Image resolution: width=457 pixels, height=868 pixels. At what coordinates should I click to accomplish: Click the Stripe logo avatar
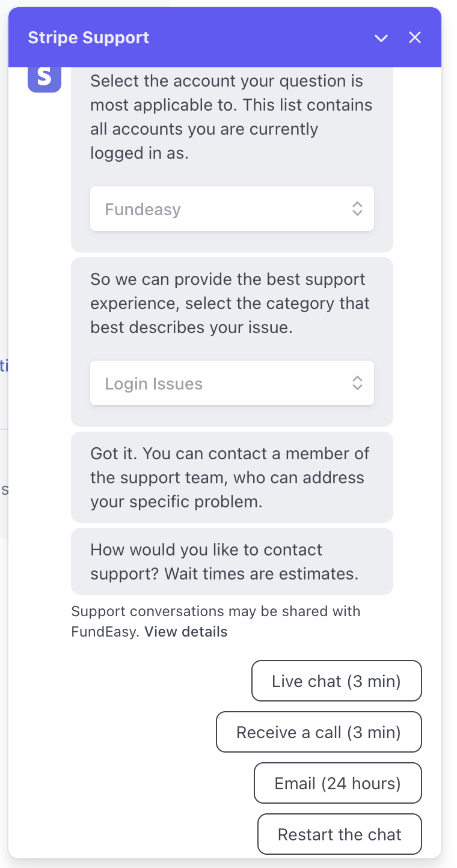tap(44, 78)
